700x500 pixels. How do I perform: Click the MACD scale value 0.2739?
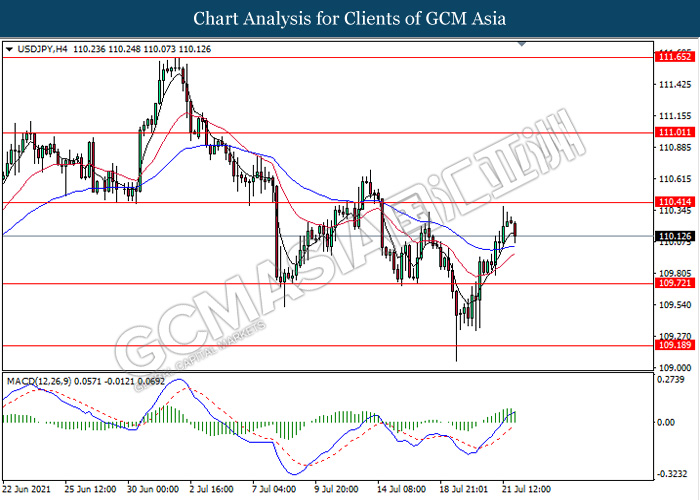point(671,379)
